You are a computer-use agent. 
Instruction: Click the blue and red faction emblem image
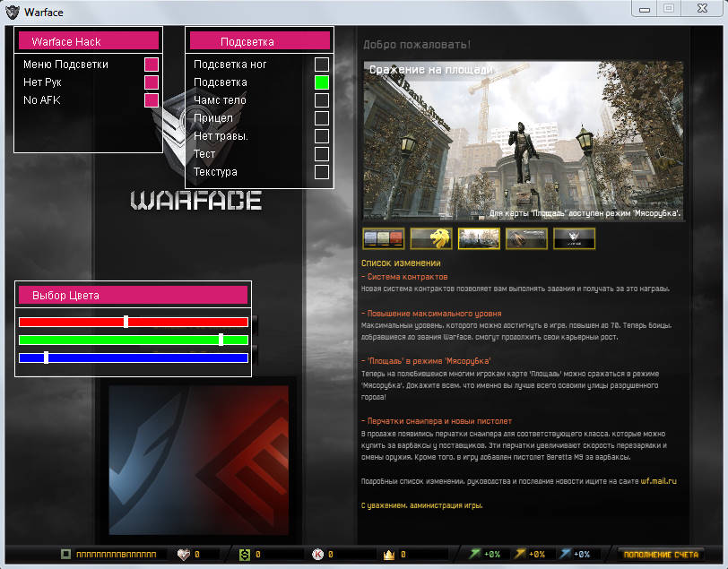pyautogui.click(x=199, y=460)
